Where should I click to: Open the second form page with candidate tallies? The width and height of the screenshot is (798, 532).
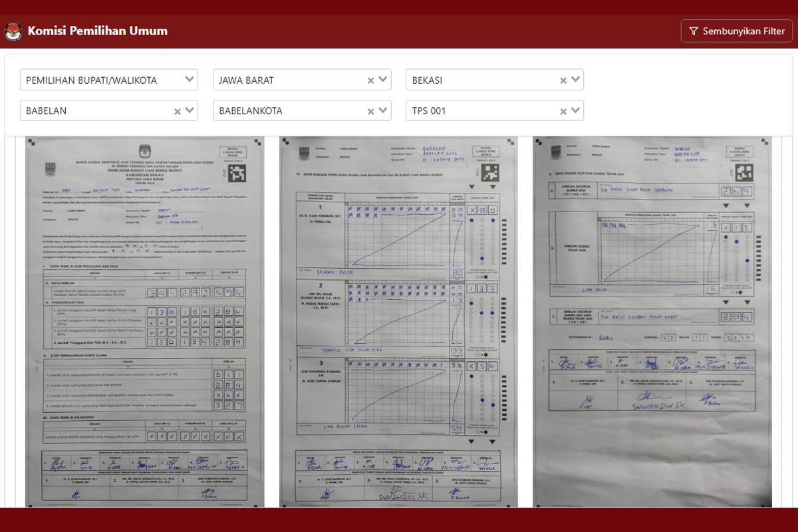pos(398,322)
